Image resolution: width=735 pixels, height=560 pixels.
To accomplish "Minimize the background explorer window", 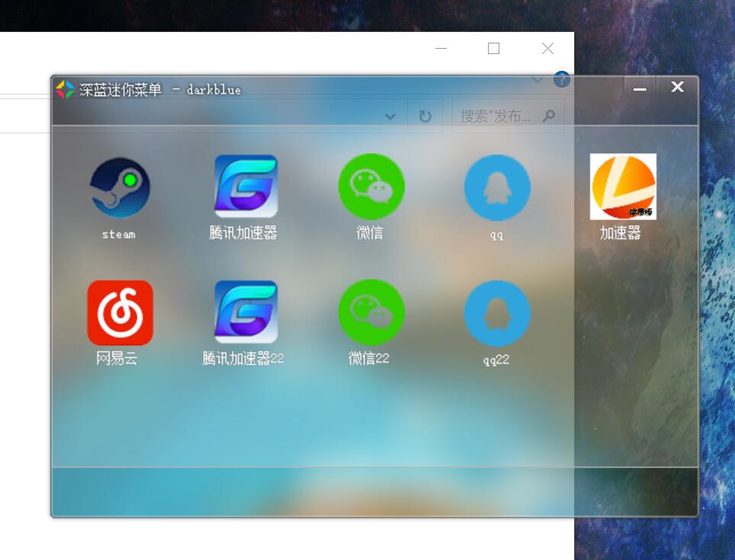I will point(441,48).
